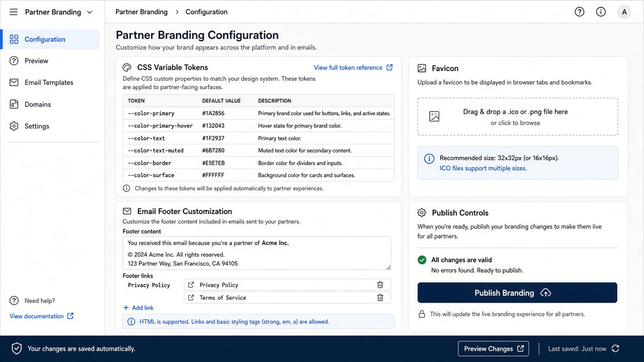The height and width of the screenshot is (362, 644).
Task: Click the Privacy Policy link input field
Action: coord(287,285)
